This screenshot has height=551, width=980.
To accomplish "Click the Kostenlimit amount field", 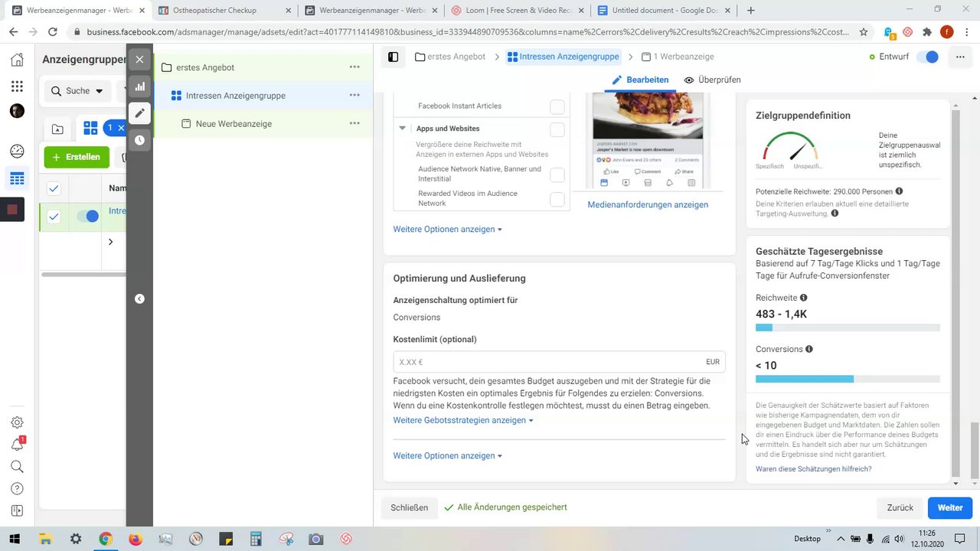I will pos(559,362).
